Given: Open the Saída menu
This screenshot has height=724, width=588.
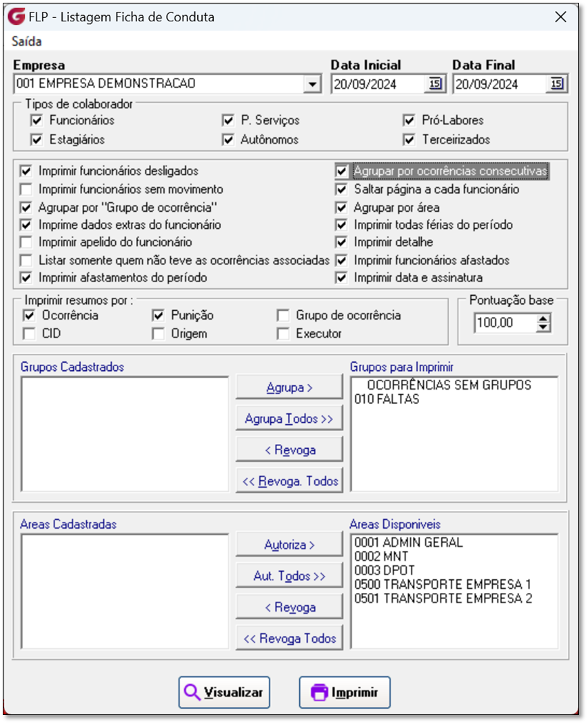Looking at the screenshot, I should click(x=27, y=41).
